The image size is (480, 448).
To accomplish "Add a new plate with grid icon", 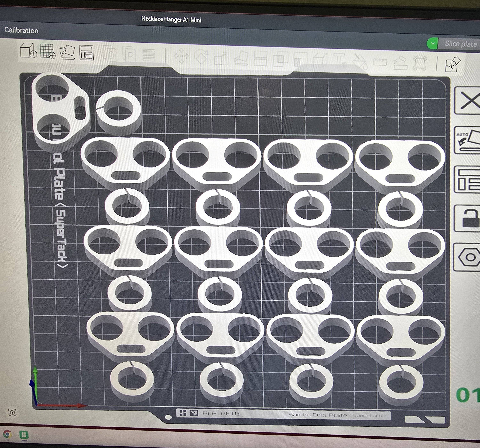I will pos(48,51).
